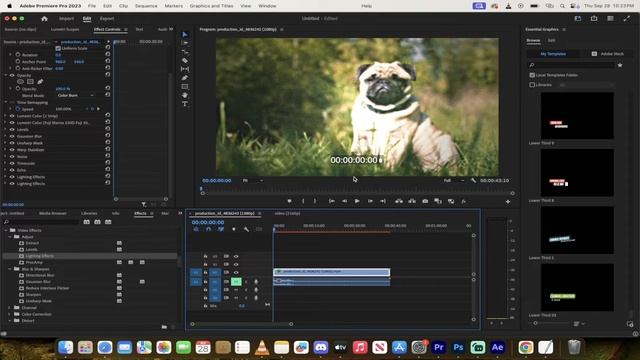Open After Effects from the Dock
This screenshot has height=360, width=640.
pyautogui.click(x=497, y=347)
